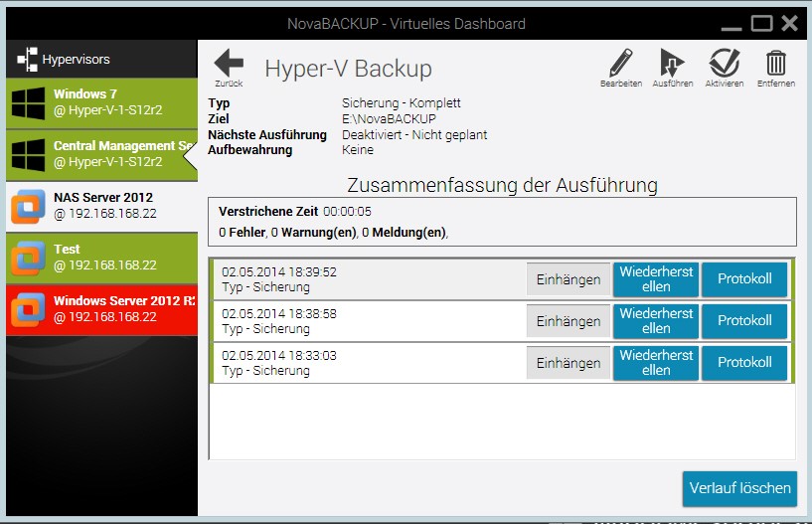Image resolution: width=812 pixels, height=524 pixels.
Task: Click Einhängen for the 18:39:52 backup
Action: (568, 279)
